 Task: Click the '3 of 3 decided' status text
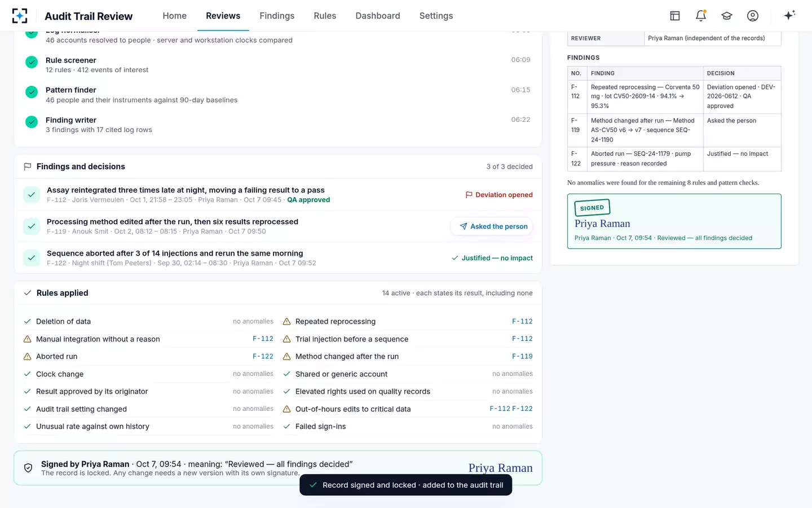click(510, 167)
